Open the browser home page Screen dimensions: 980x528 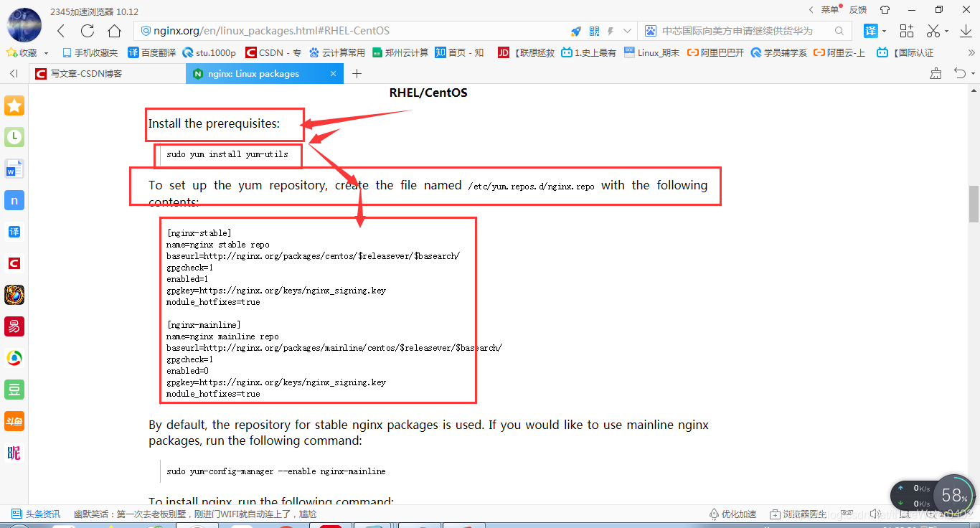point(114,31)
